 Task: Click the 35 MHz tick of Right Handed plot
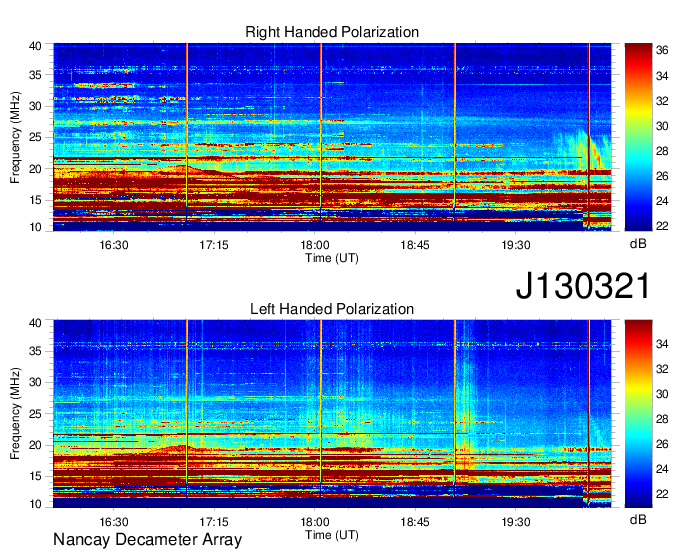point(36,75)
